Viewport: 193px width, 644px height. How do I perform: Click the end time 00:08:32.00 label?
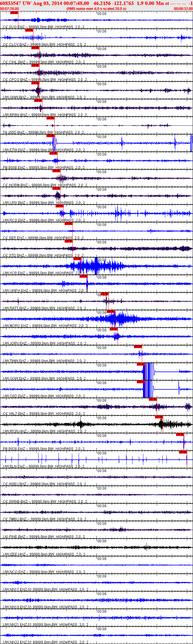coord(183,9)
